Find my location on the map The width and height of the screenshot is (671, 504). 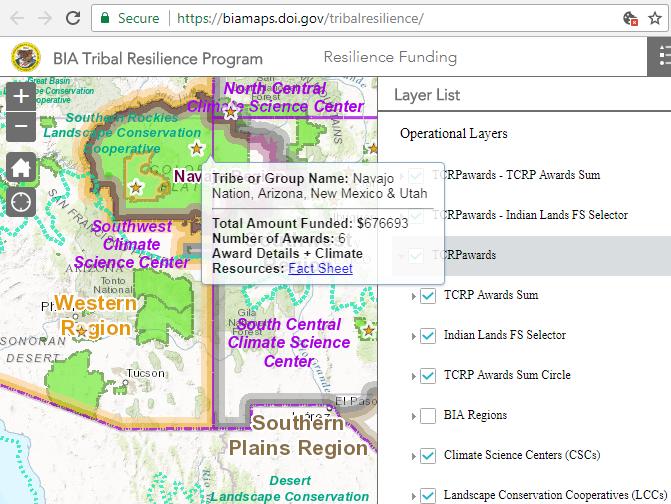coord(21,202)
